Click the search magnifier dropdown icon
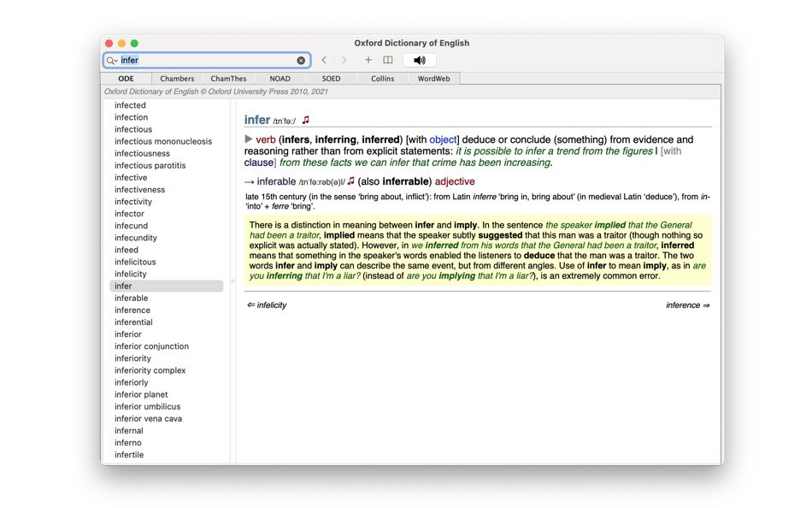The height and width of the screenshot is (508, 812). pyautogui.click(x=111, y=61)
